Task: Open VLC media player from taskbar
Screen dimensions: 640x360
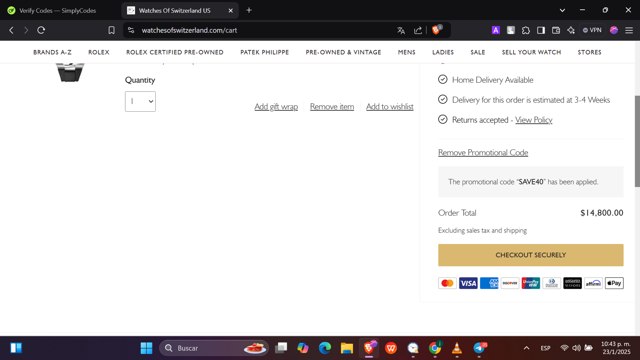Action: point(457,348)
